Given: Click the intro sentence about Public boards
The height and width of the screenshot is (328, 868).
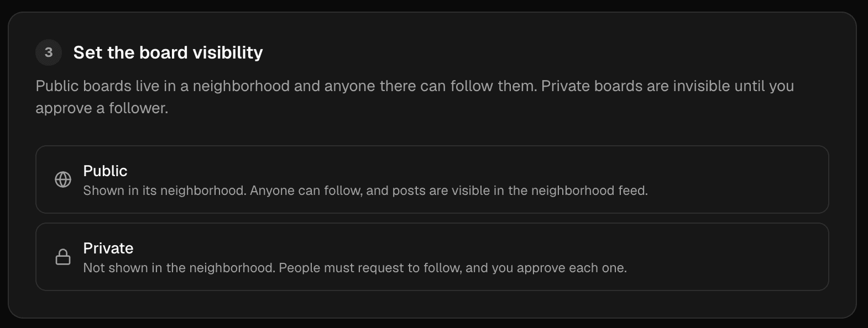Looking at the screenshot, I should [x=286, y=86].
